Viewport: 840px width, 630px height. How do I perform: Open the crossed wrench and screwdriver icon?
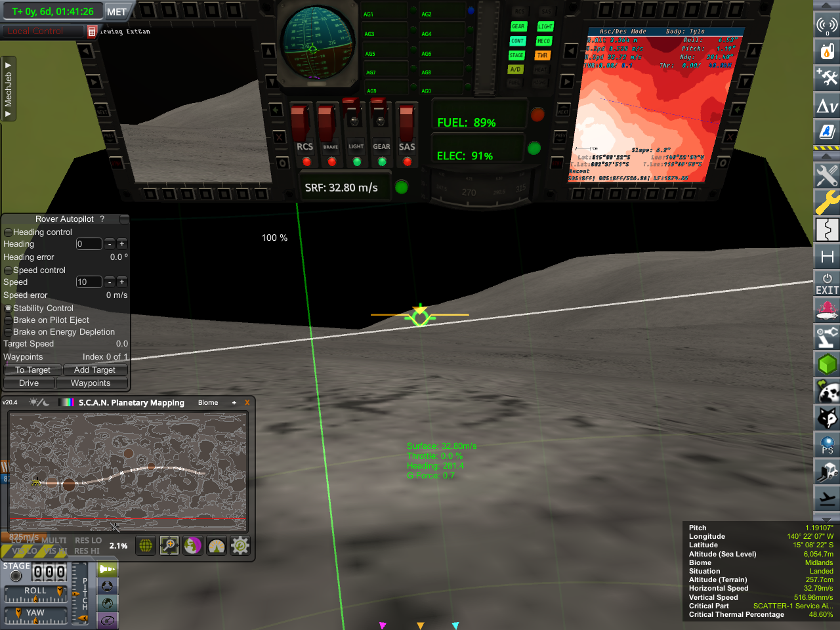(x=827, y=175)
